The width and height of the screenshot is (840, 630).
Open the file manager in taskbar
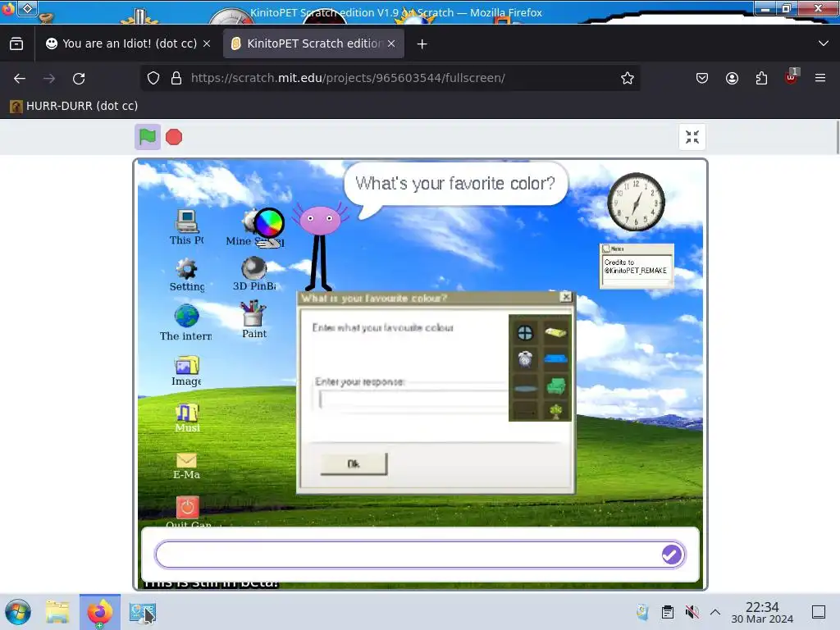click(x=57, y=612)
